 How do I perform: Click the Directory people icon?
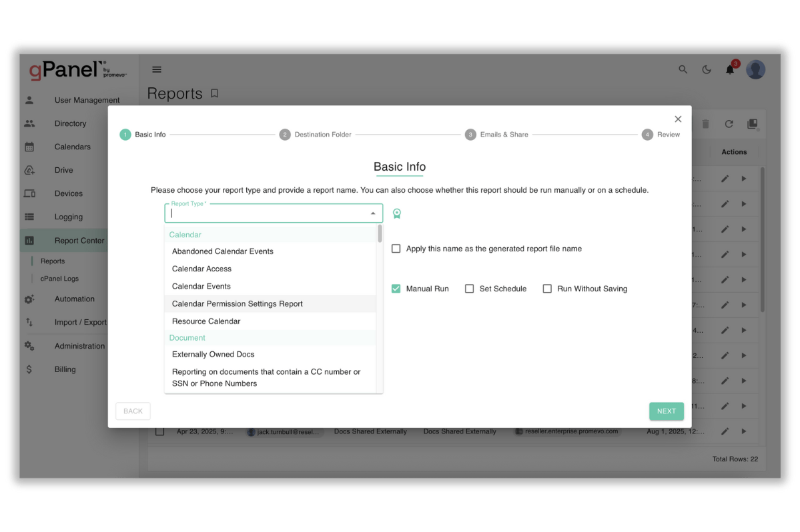[x=29, y=123]
